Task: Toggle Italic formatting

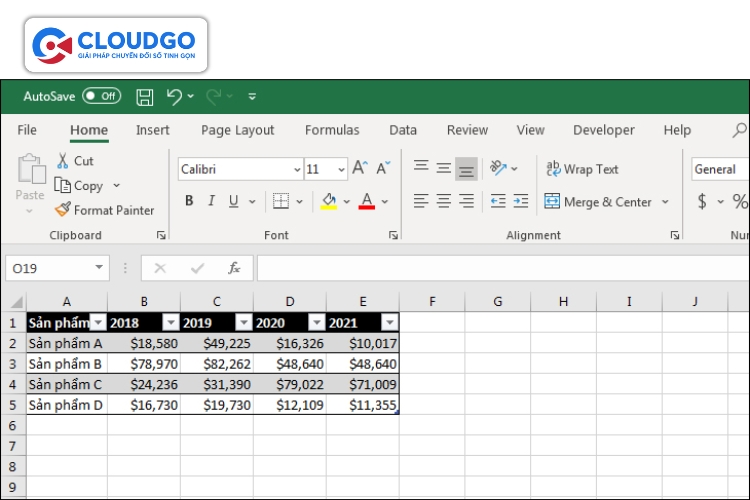Action: click(211, 201)
